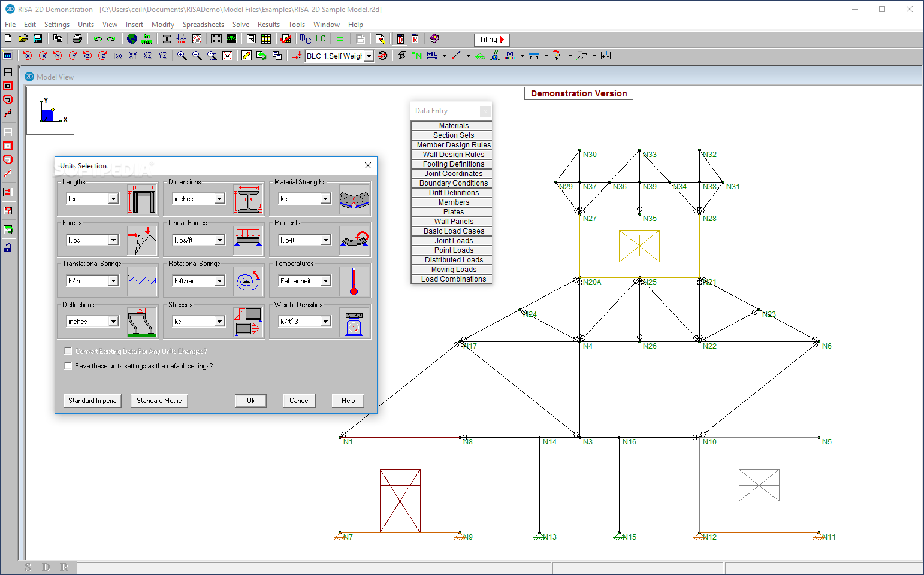
Task: Toggle the R results toolbar
Action: click(x=415, y=38)
